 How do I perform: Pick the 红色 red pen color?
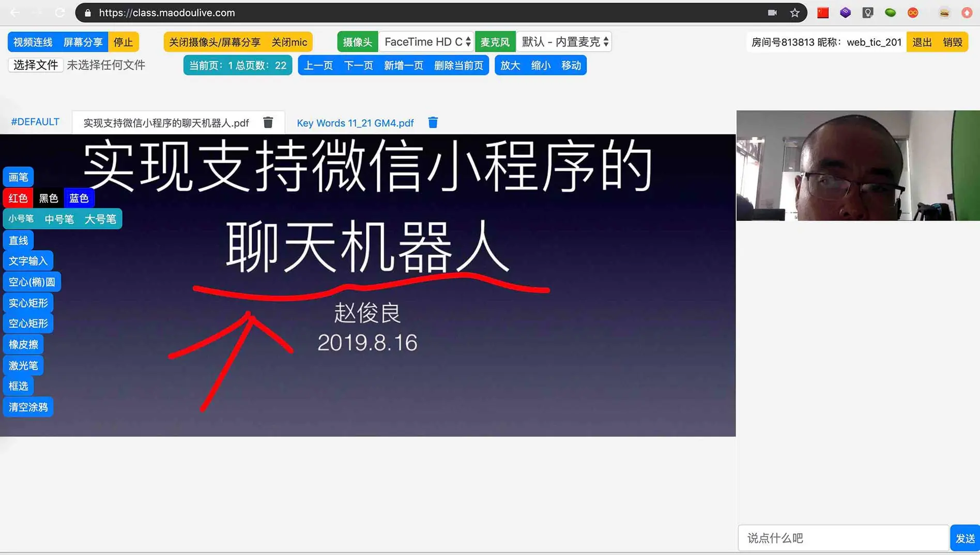(x=18, y=198)
